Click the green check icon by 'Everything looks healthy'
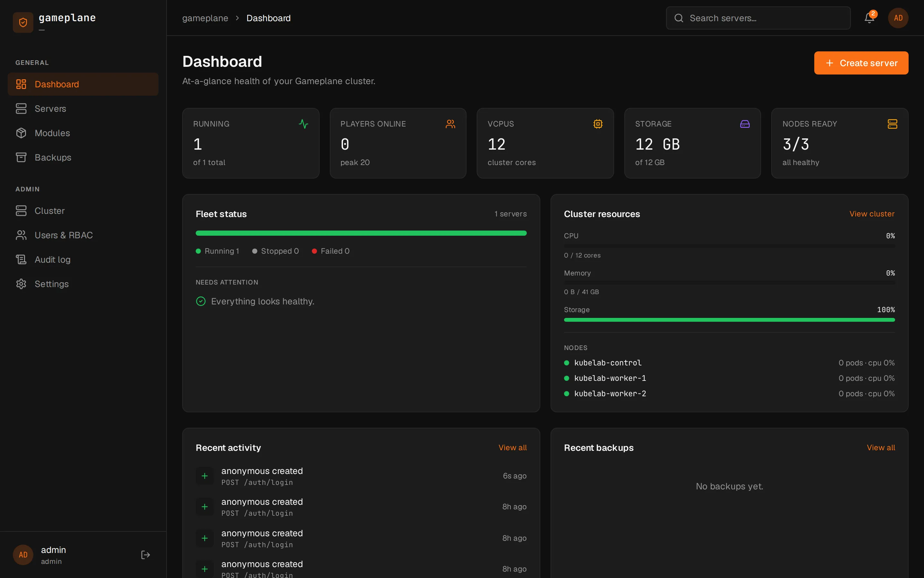Image resolution: width=924 pixels, height=578 pixels. point(201,301)
